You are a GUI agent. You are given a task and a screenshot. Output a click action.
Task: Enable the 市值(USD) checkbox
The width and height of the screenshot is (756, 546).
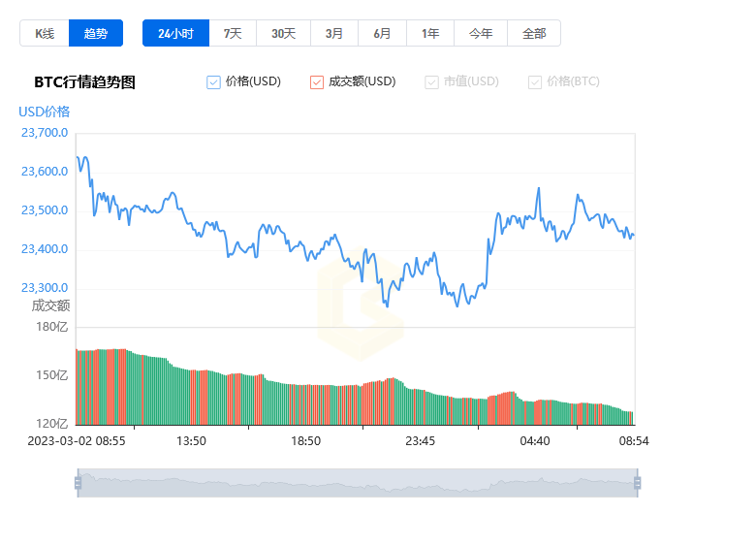click(x=431, y=82)
